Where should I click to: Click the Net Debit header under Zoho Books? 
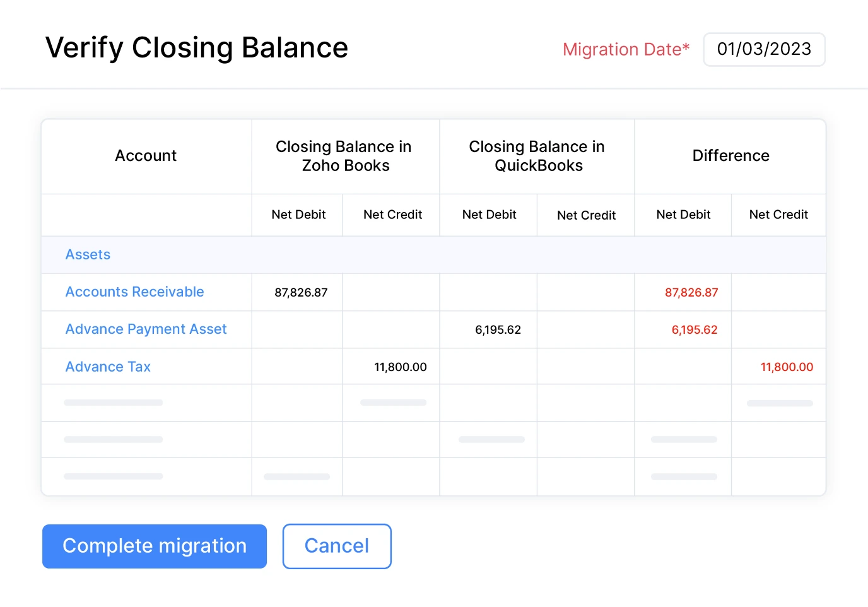pyautogui.click(x=298, y=215)
